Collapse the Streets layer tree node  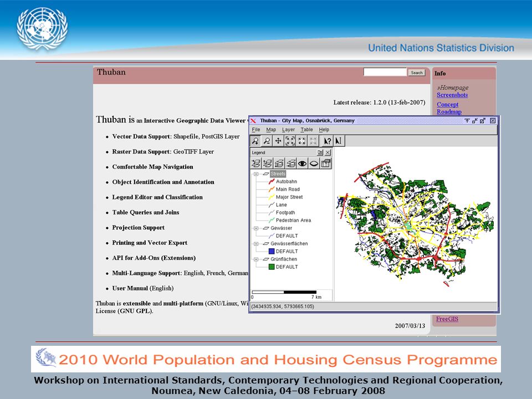(256, 174)
